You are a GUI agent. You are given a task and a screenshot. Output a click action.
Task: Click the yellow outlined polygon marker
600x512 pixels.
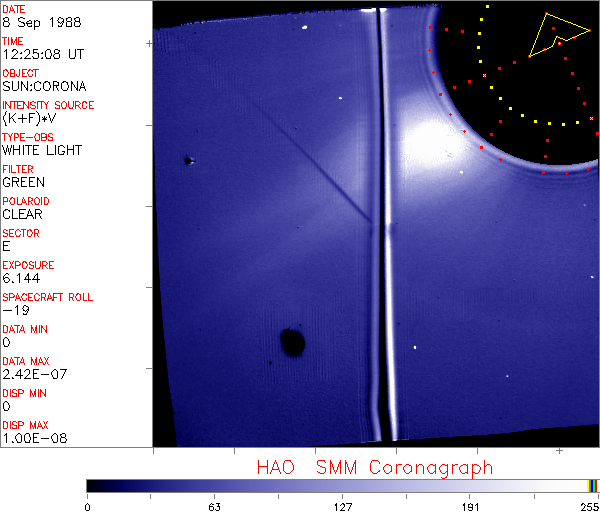(x=559, y=35)
